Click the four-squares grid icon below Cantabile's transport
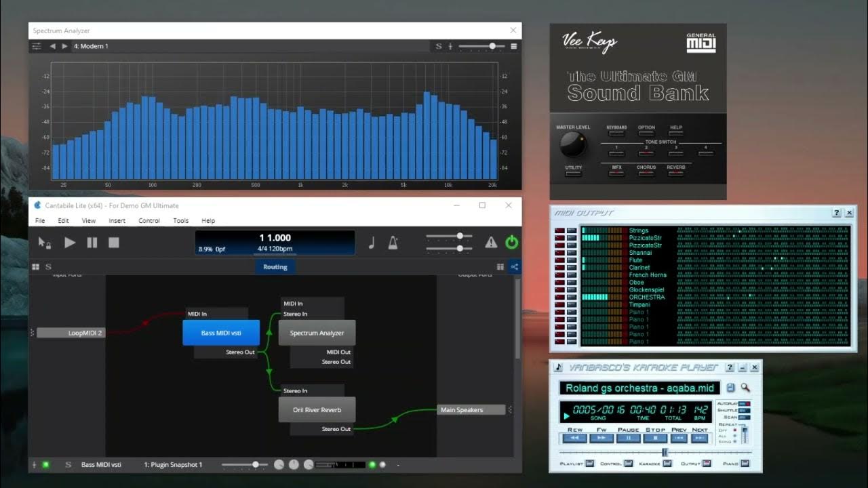 click(36, 267)
